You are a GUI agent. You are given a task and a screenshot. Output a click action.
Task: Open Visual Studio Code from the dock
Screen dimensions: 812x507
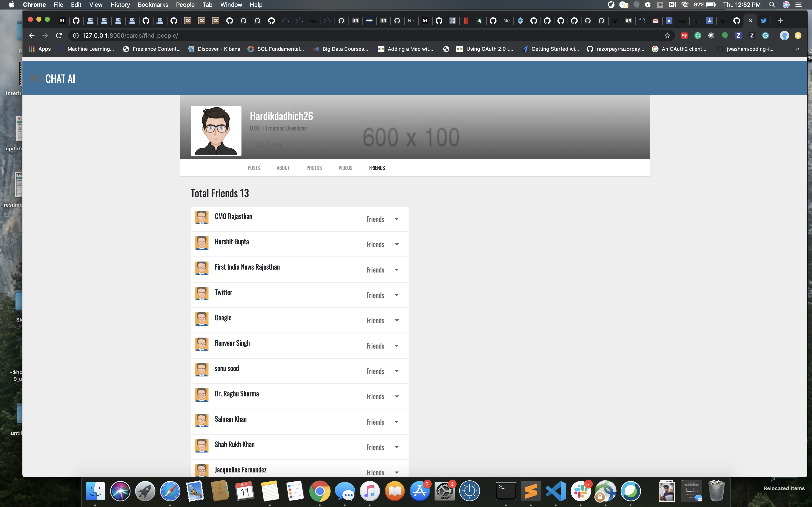coord(556,491)
